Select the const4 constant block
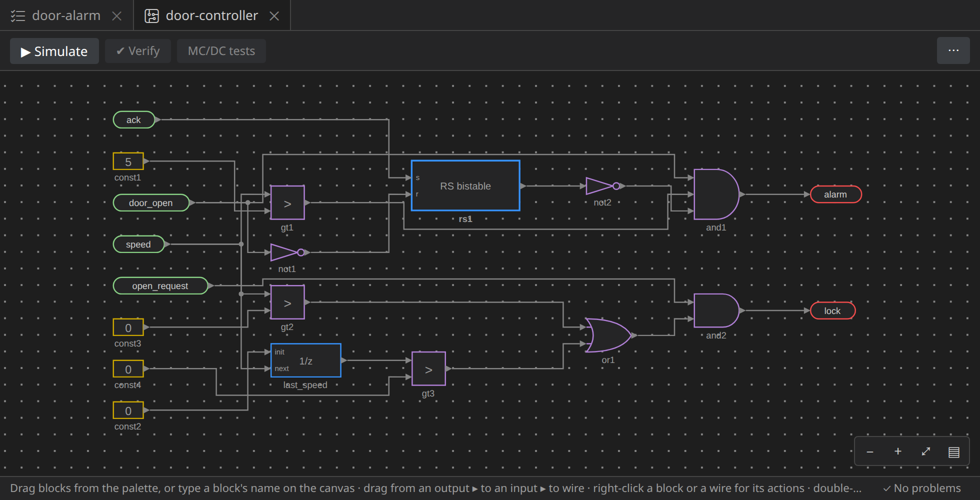The height and width of the screenshot is (500, 980). click(128, 368)
